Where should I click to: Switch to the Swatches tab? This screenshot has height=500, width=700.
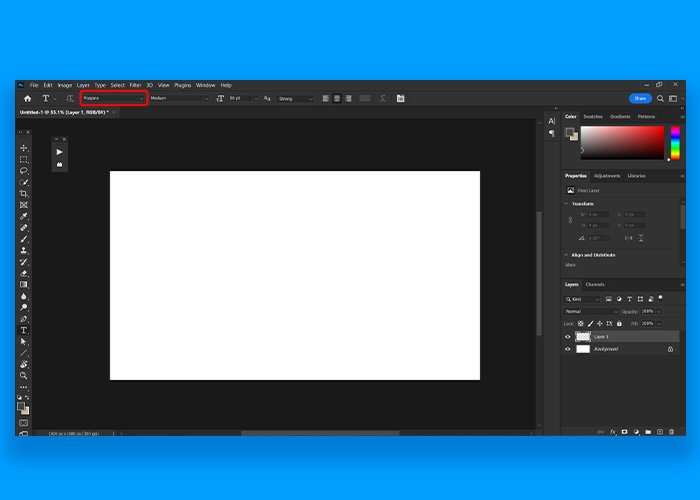coord(593,117)
